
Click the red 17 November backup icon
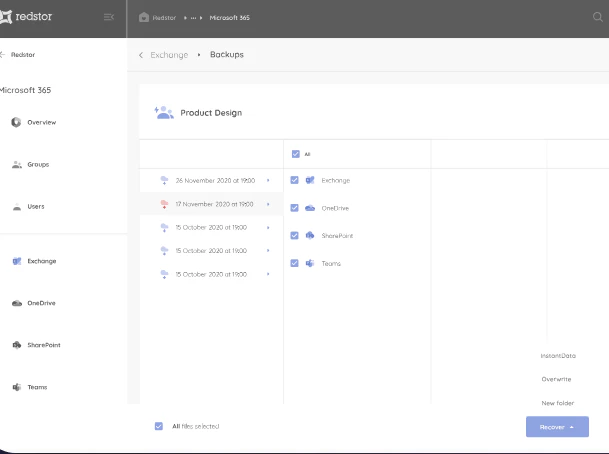click(164, 204)
